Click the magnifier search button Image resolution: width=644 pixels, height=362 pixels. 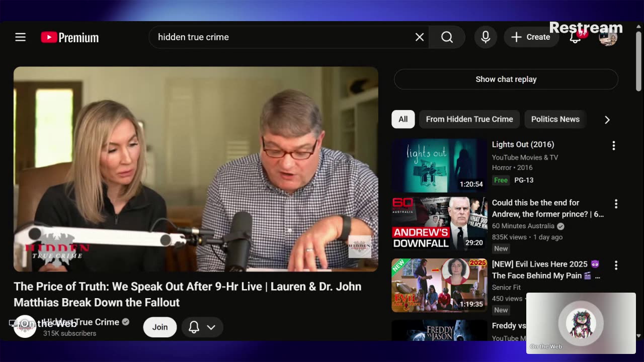pyautogui.click(x=447, y=37)
